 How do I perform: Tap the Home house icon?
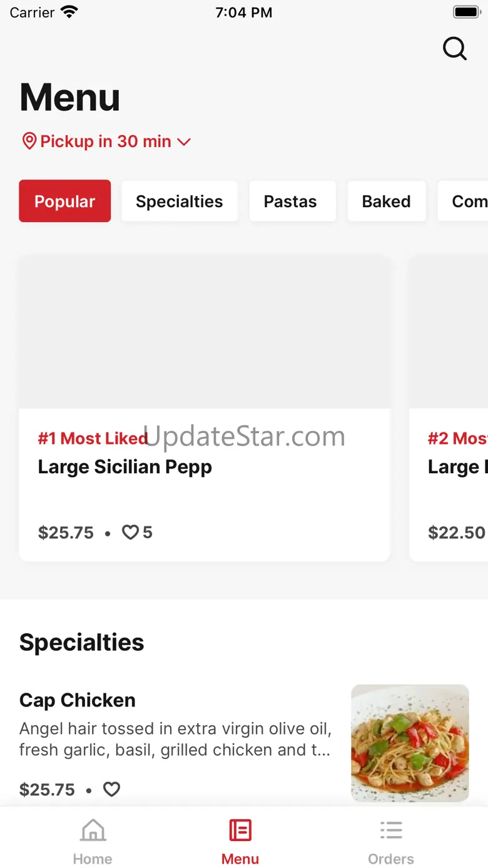pos(93,830)
